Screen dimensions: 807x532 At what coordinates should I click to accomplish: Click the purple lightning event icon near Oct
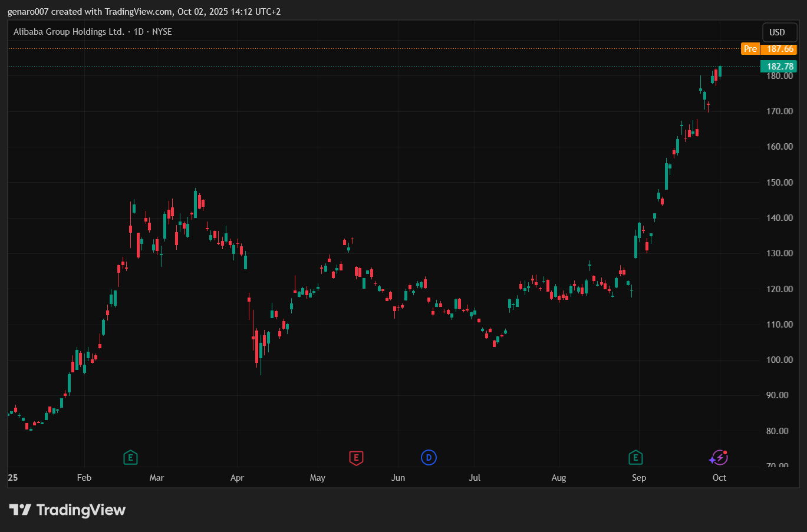pos(718,457)
